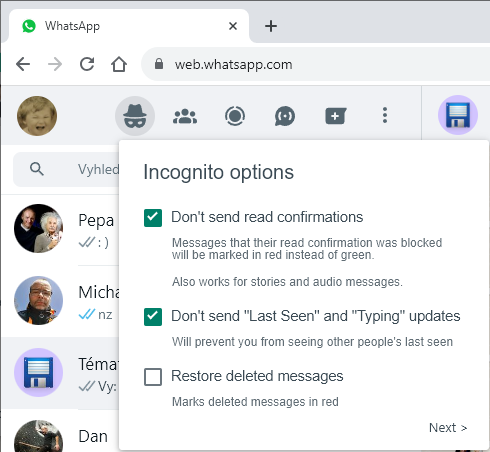Click the search magnifier icon

(x=37, y=169)
